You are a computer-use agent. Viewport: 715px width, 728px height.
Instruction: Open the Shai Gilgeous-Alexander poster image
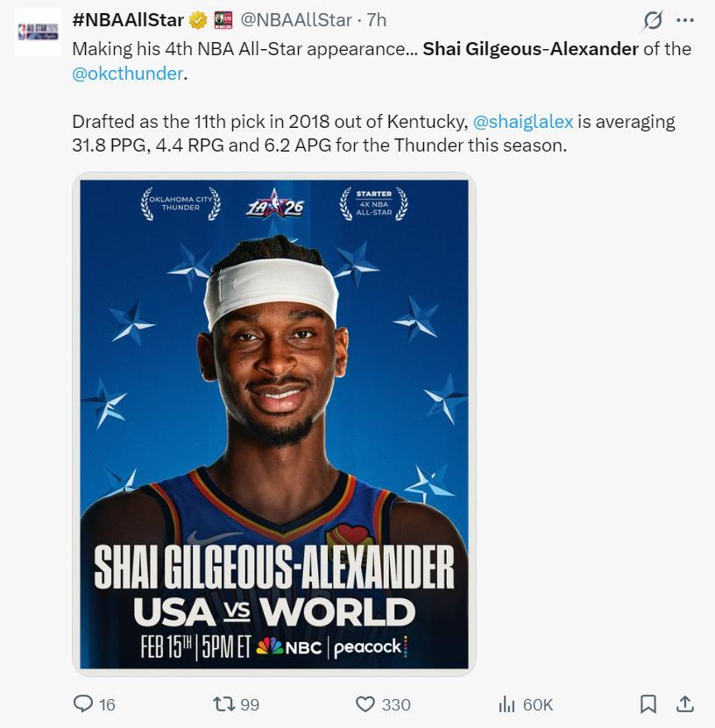click(x=274, y=424)
